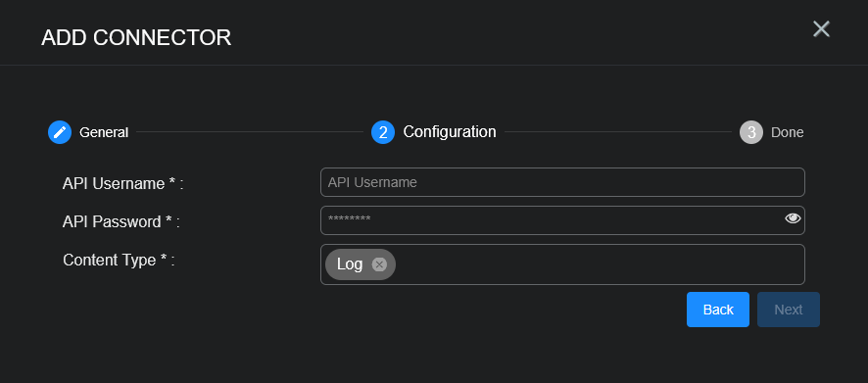Image resolution: width=868 pixels, height=383 pixels.
Task: Click the API Username field label
Action: tap(122, 184)
